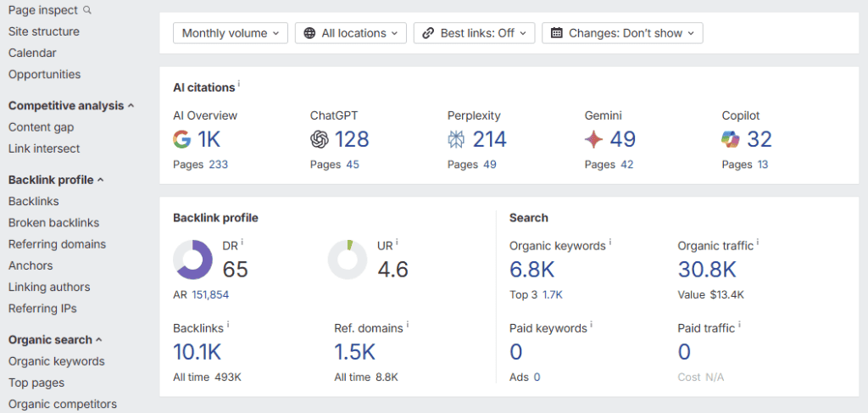Click Copilot 32 citations value
This screenshot has width=868, height=413.
point(759,140)
